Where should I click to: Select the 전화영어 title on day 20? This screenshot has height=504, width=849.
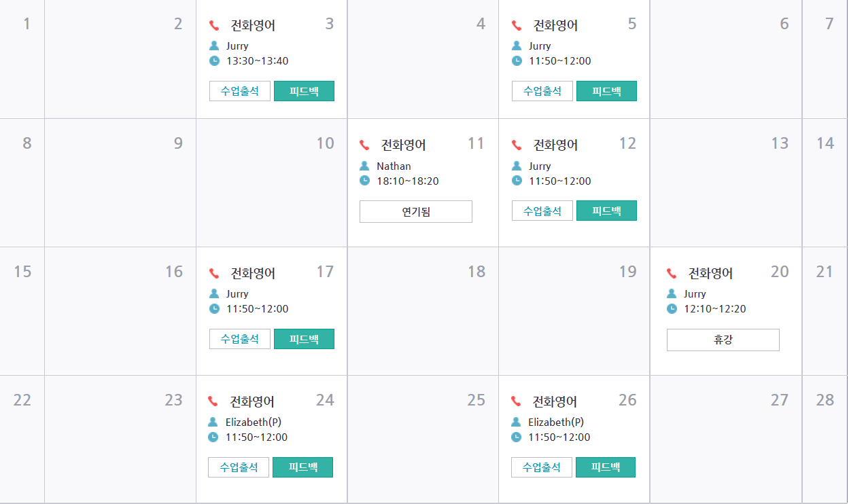tap(711, 273)
